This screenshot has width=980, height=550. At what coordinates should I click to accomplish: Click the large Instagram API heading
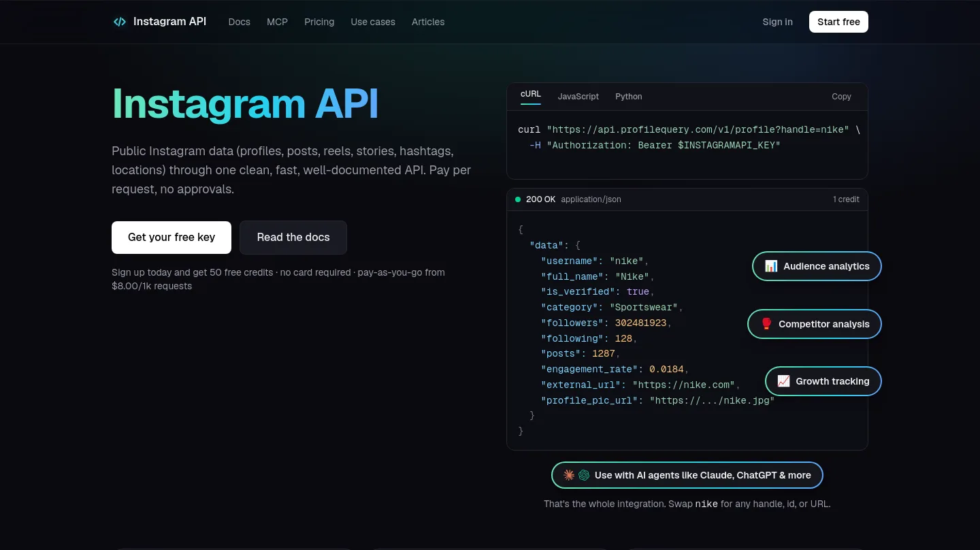coord(245,103)
